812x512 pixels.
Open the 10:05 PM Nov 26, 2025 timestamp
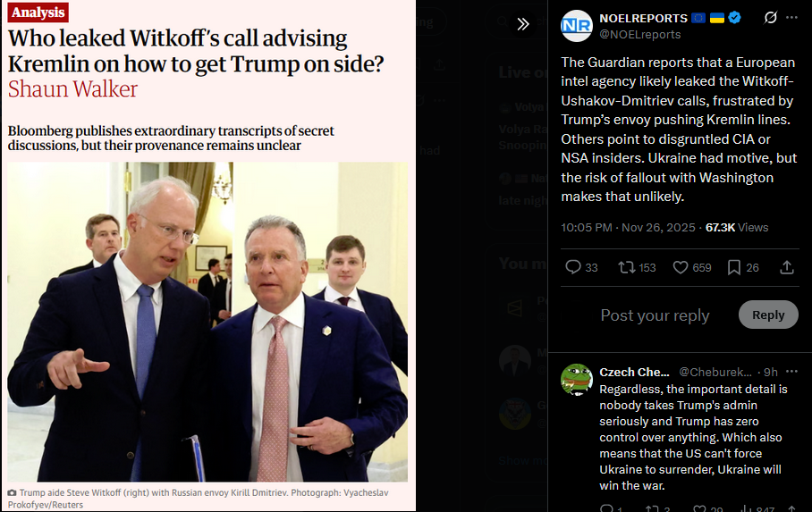pyautogui.click(x=628, y=228)
